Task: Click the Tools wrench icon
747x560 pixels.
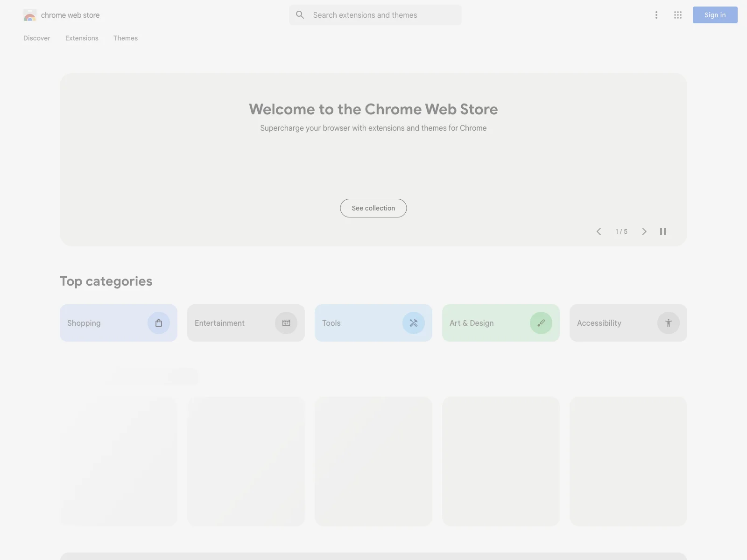Action: [x=414, y=323]
